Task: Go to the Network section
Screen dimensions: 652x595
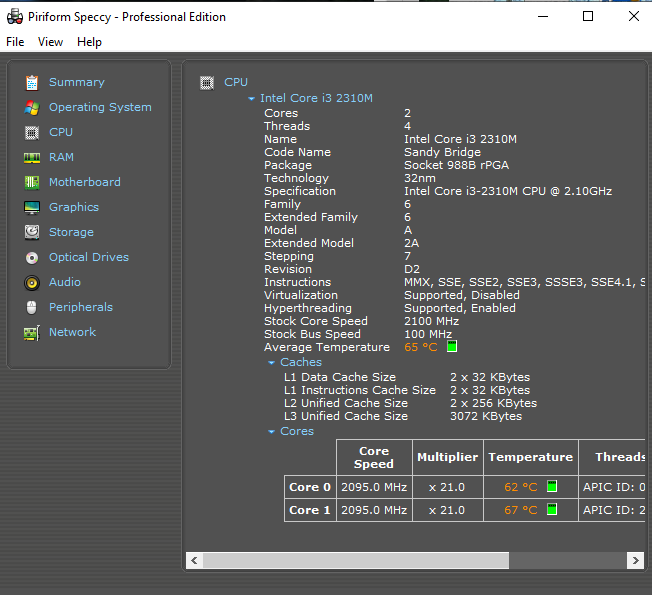Action: (72, 332)
